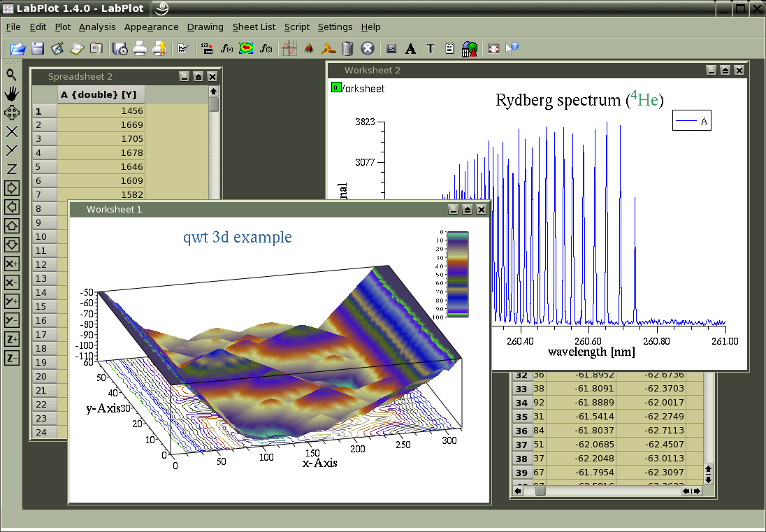Click Spreadsheet 2 scrollbar up arrow
766x532 pixels.
pyautogui.click(x=213, y=92)
